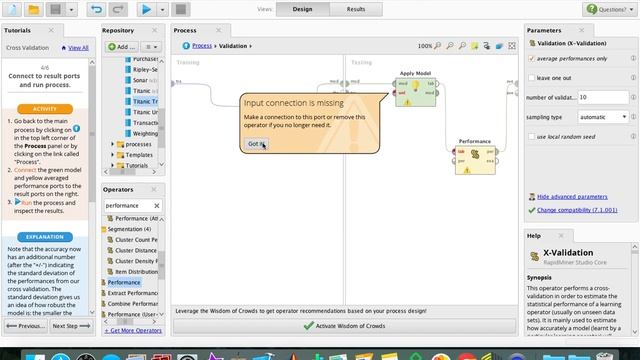
Task: Toggle average performances only checkbox
Action: point(531,58)
